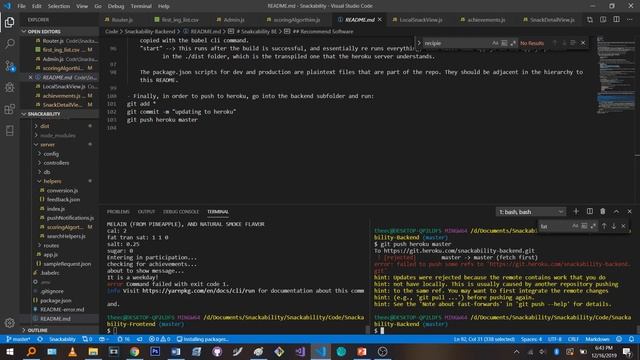Find next match in terminal find
Screen dimensions: 640x360
[x=613, y=226]
